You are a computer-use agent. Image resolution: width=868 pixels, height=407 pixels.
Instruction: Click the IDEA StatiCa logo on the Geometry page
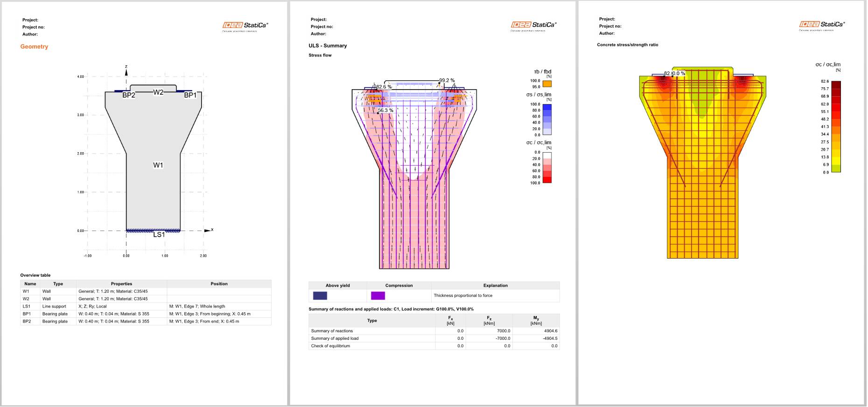point(245,26)
